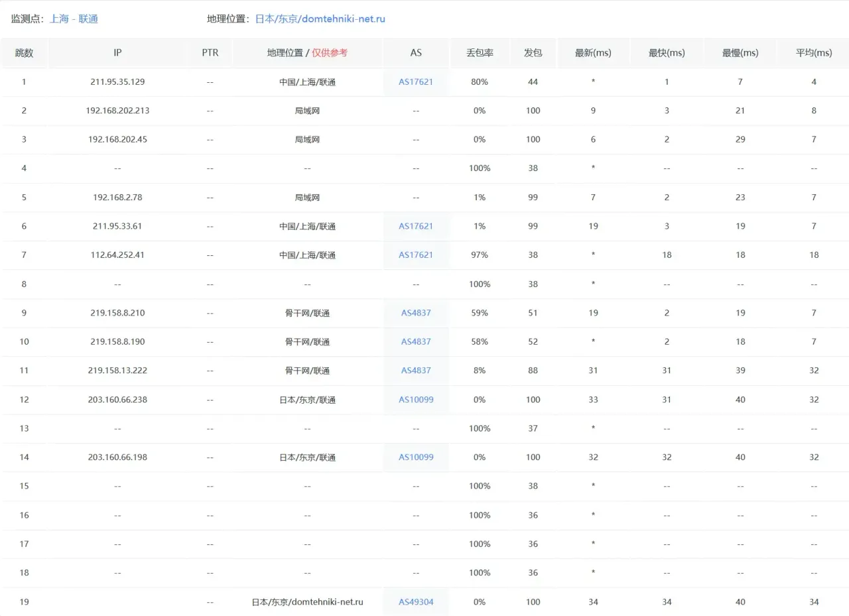The height and width of the screenshot is (616, 849).
Task: Click the 59% packet loss value
Action: click(x=480, y=313)
